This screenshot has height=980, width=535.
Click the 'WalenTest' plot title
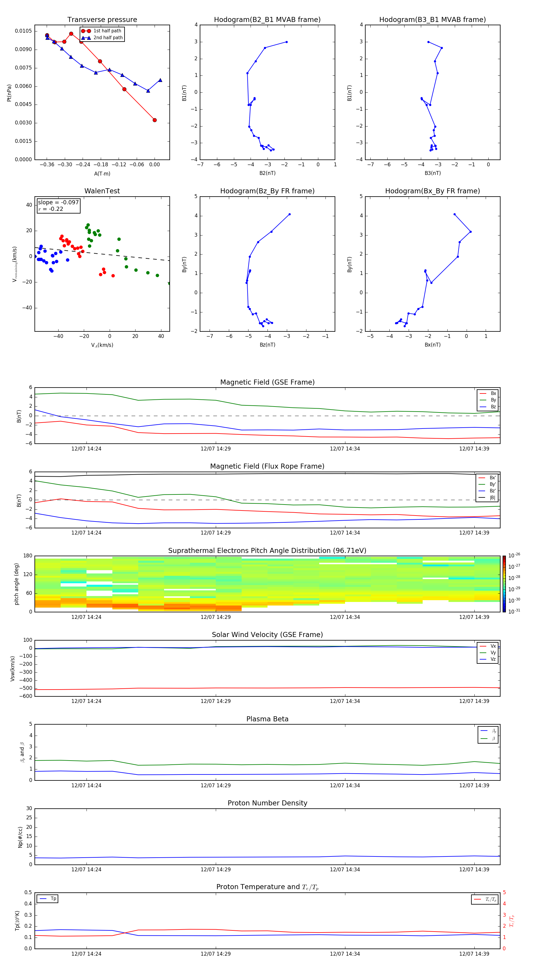[102, 191]
